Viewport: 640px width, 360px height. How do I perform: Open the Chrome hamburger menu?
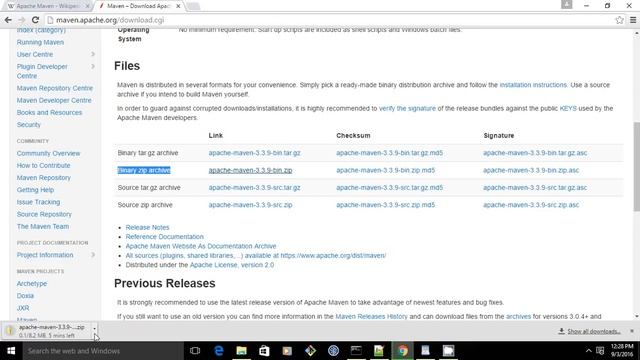[633, 20]
